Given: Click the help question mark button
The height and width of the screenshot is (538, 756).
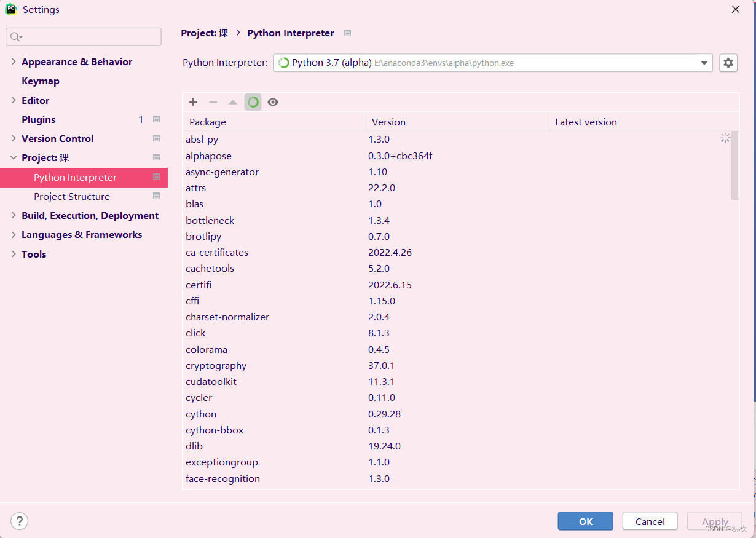Looking at the screenshot, I should 20,521.
